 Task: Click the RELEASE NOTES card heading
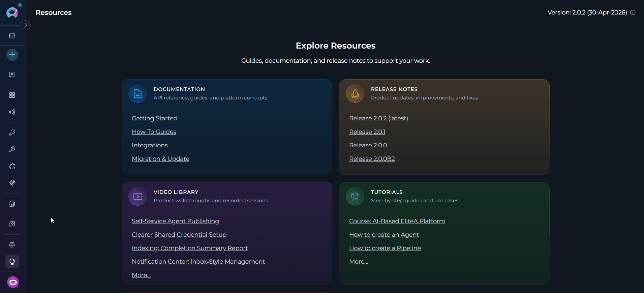(394, 89)
